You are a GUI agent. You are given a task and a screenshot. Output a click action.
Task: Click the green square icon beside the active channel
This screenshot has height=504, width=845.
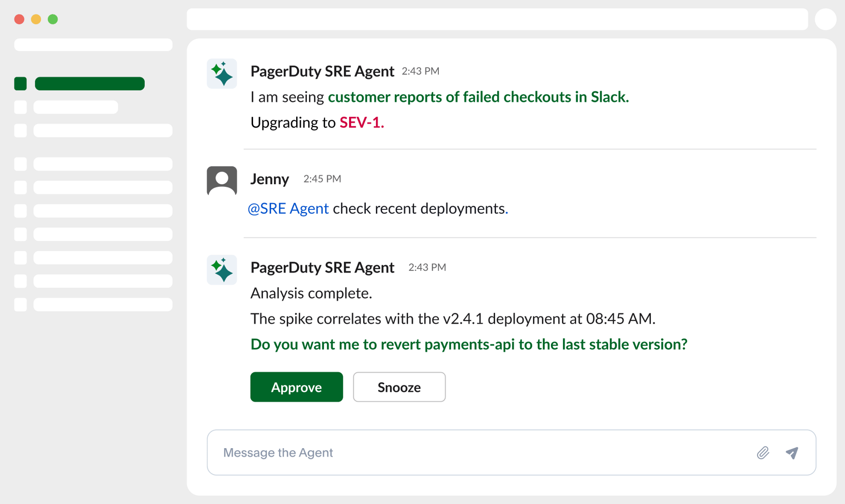pyautogui.click(x=20, y=83)
